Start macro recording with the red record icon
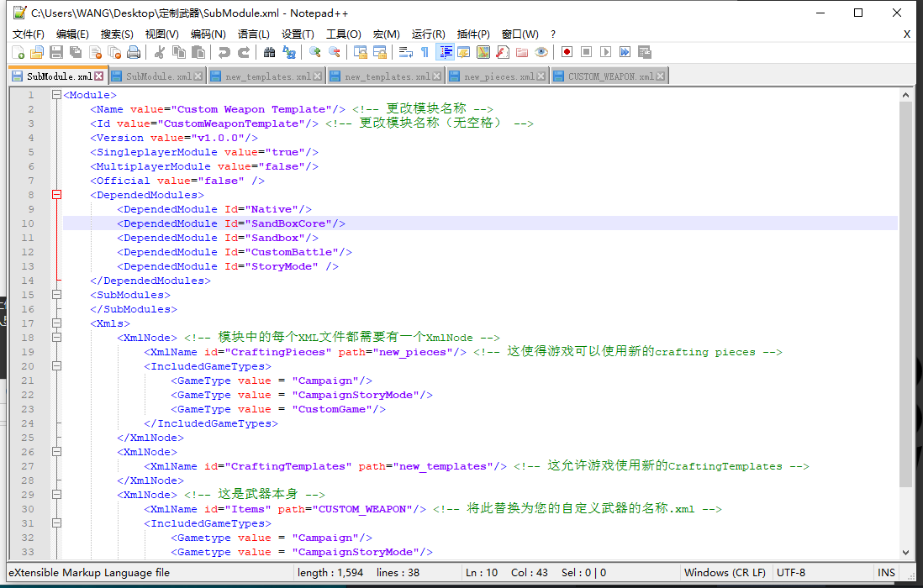 567,52
